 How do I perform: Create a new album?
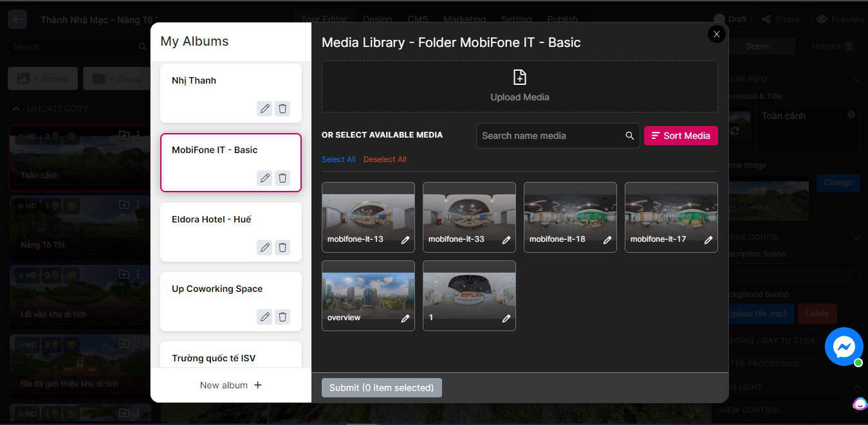coord(230,385)
